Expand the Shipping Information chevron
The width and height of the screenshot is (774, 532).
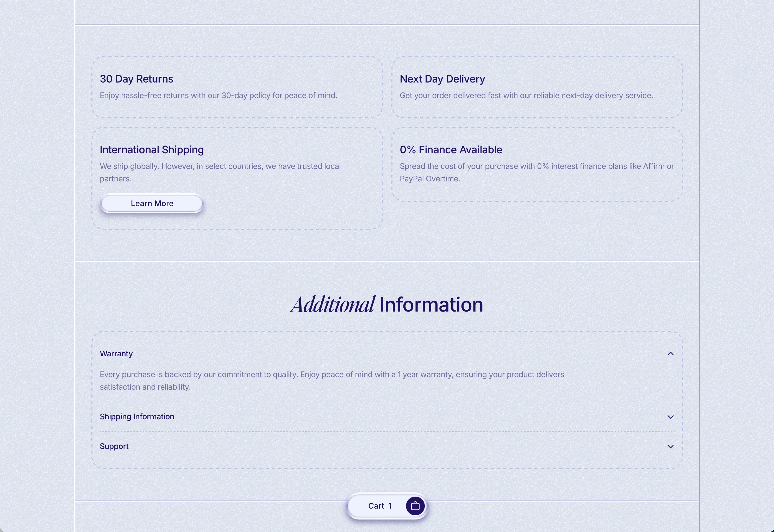pos(670,417)
